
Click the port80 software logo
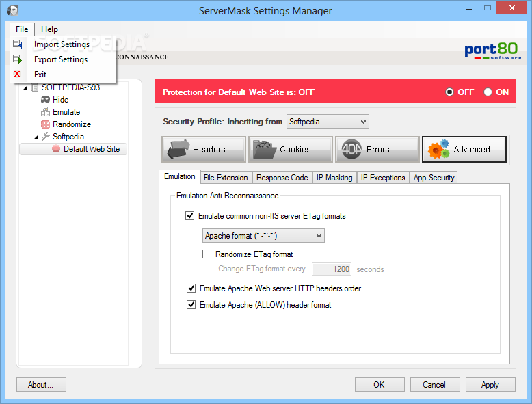click(492, 51)
